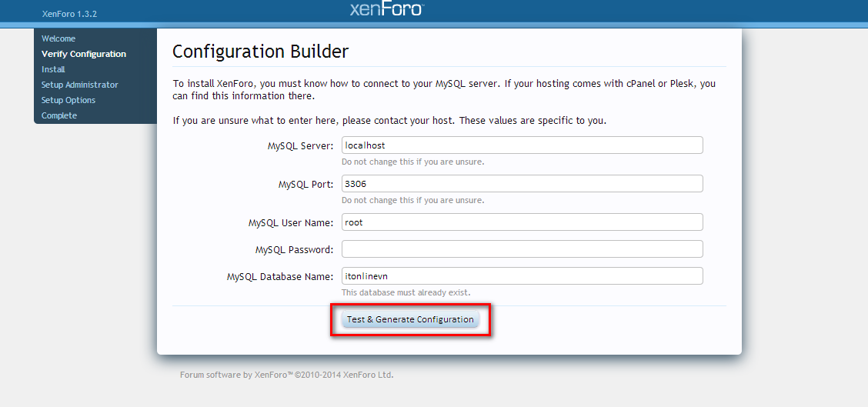The width and height of the screenshot is (868, 407).
Task: Click the XenForo logo in the header
Action: [386, 9]
